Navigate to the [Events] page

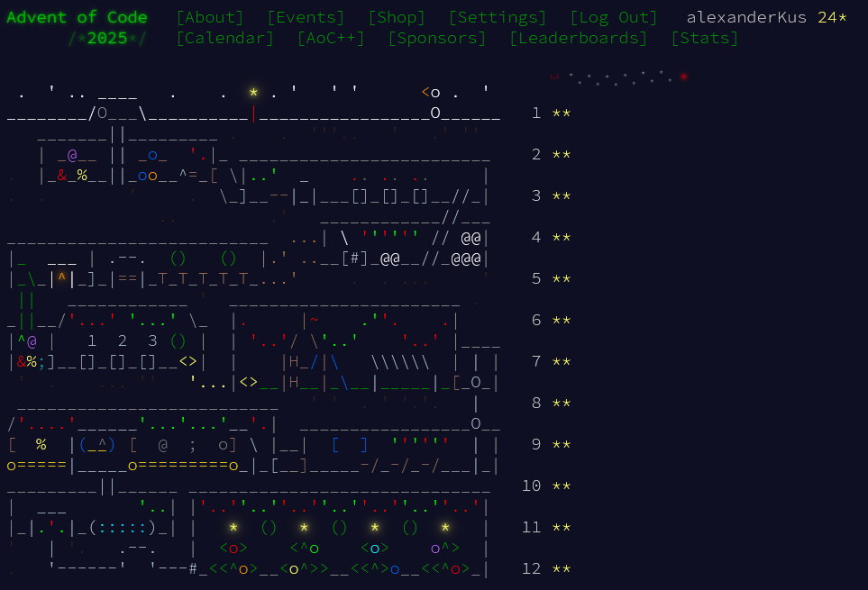point(306,17)
